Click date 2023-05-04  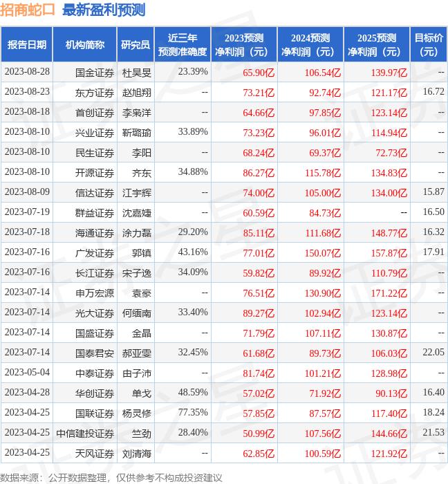(27, 372)
